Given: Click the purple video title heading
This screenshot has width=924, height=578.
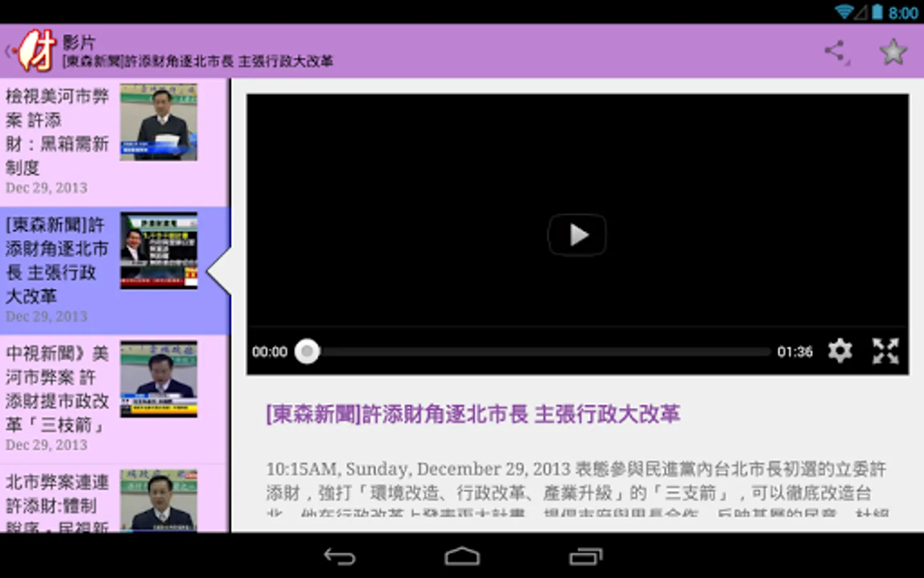Looking at the screenshot, I should click(473, 414).
